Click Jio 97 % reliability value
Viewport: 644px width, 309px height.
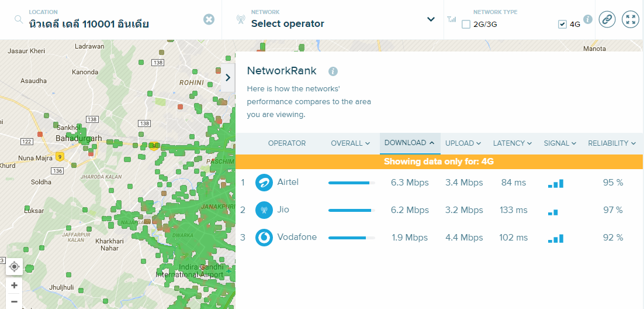tap(613, 210)
